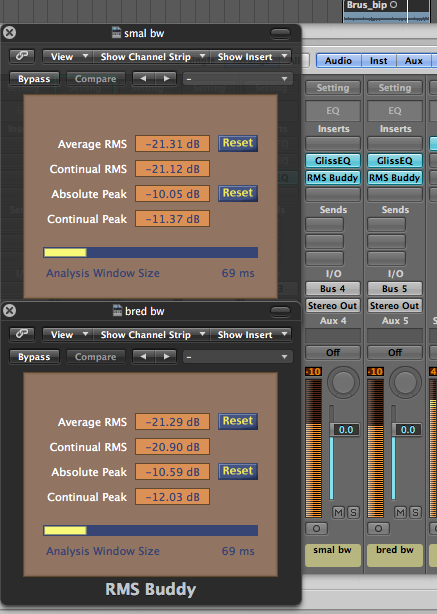Viewport: 437px width, 614px height.
Task: Toggle Bypass in bred bw window
Action: 34,357
